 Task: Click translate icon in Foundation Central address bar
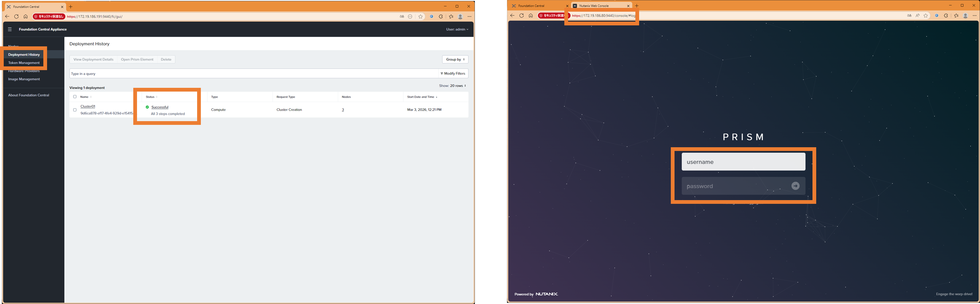point(401,16)
